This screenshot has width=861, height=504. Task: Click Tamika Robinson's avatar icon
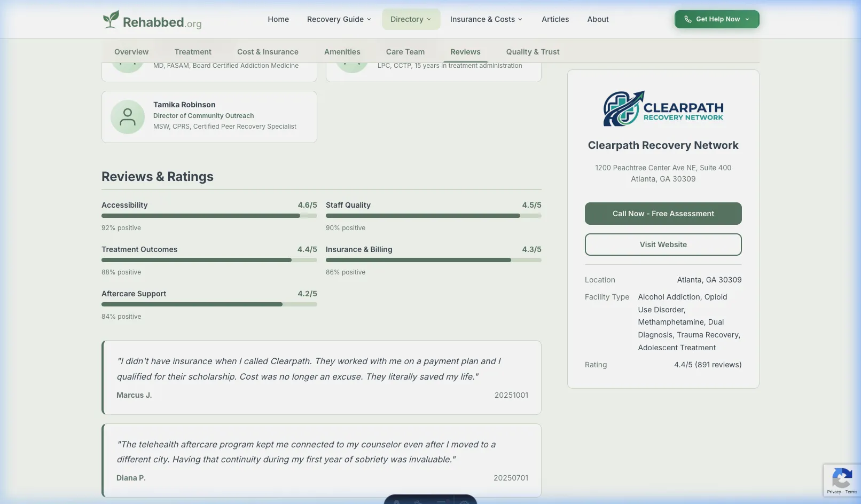click(x=128, y=116)
